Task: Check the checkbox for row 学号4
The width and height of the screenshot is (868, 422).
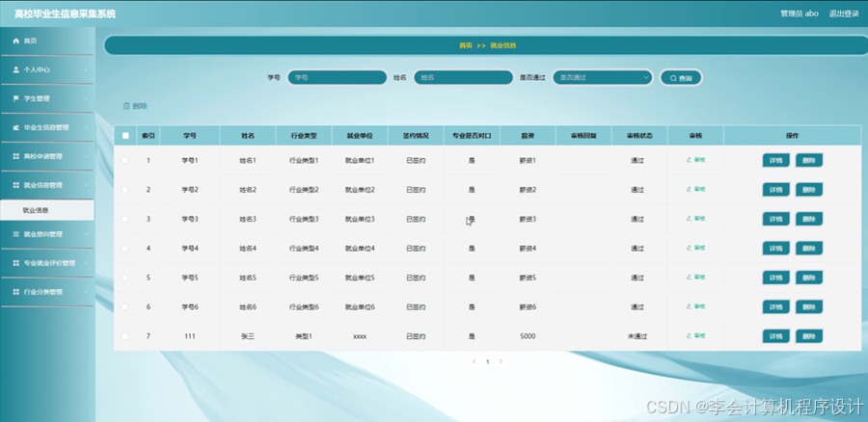Action: point(124,249)
